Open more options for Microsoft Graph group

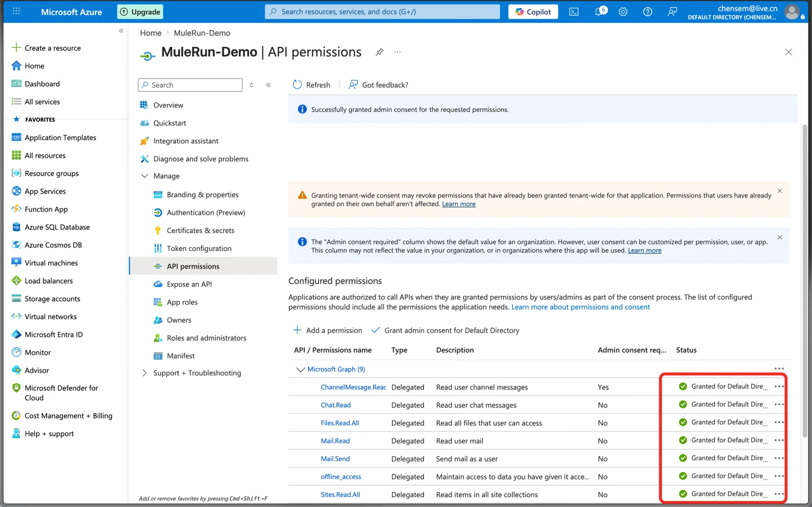click(779, 368)
